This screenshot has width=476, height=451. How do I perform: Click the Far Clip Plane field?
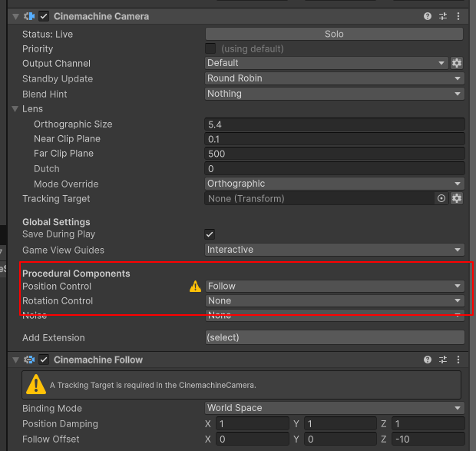[335, 154]
